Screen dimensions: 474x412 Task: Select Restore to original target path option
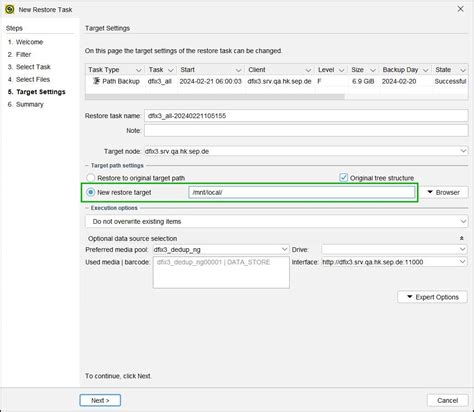[x=90, y=178]
